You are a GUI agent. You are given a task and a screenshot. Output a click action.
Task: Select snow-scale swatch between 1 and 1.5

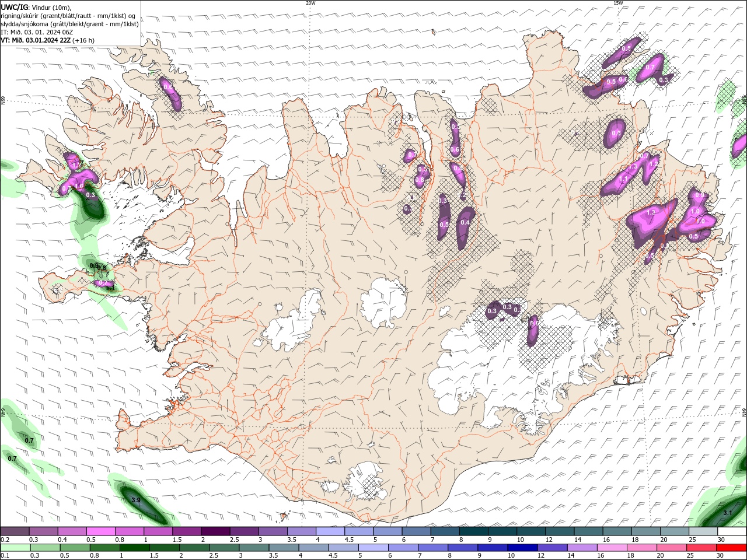coord(158,531)
